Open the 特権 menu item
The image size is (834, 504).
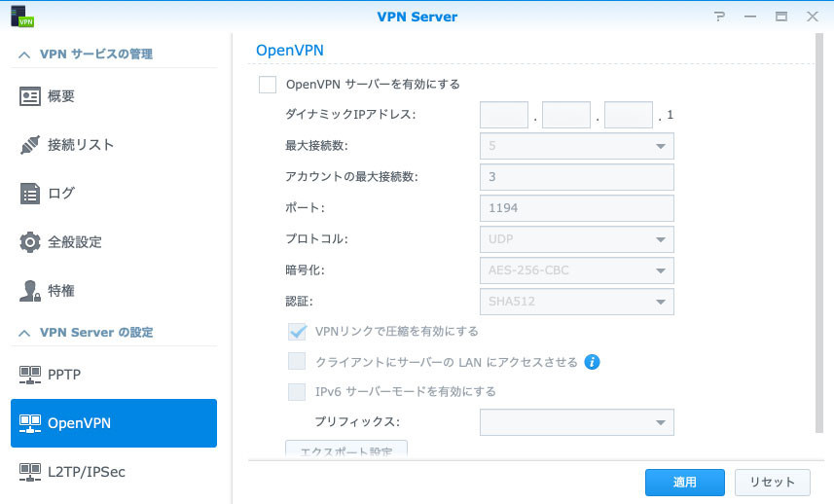click(114, 291)
